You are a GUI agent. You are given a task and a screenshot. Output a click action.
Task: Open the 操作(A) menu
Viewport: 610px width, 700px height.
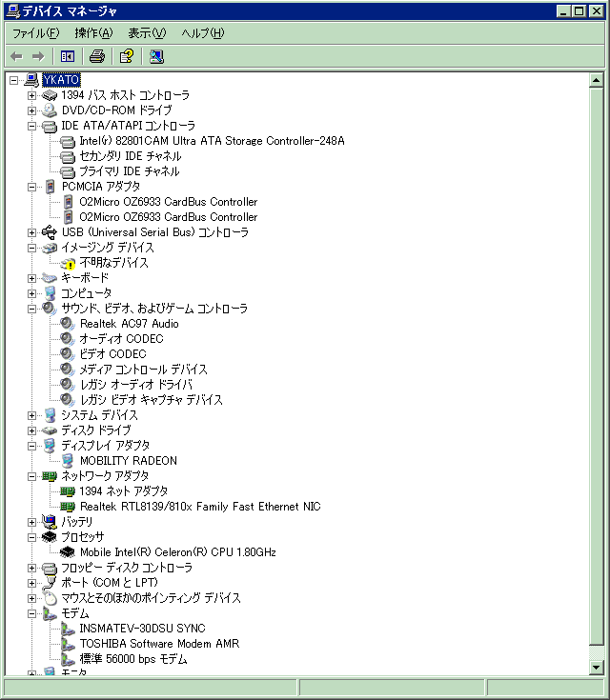(x=93, y=33)
